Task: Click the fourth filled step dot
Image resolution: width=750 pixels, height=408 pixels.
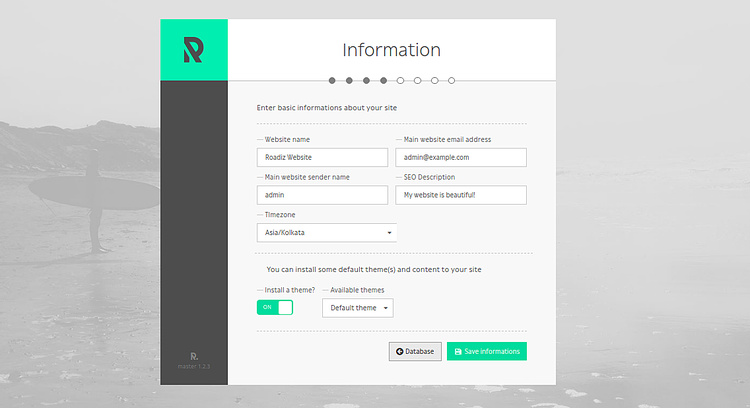Action: [383, 80]
